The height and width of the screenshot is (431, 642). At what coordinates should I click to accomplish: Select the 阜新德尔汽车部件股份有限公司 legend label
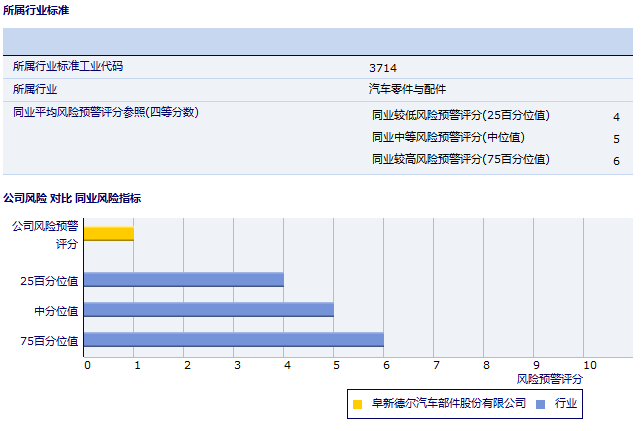point(448,404)
